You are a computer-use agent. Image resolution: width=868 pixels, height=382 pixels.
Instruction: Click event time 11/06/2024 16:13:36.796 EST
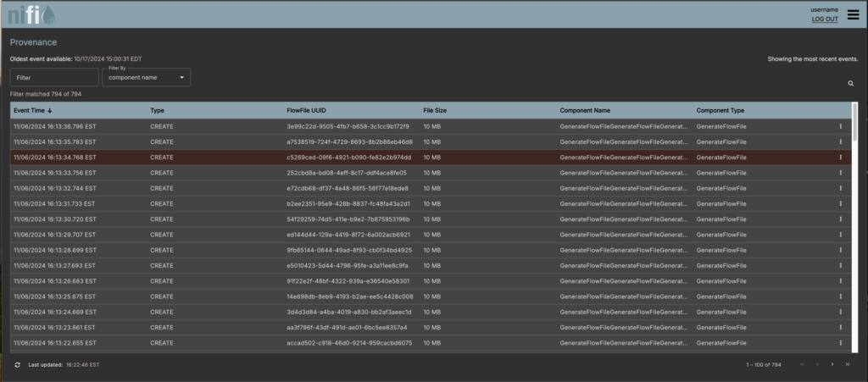point(55,126)
